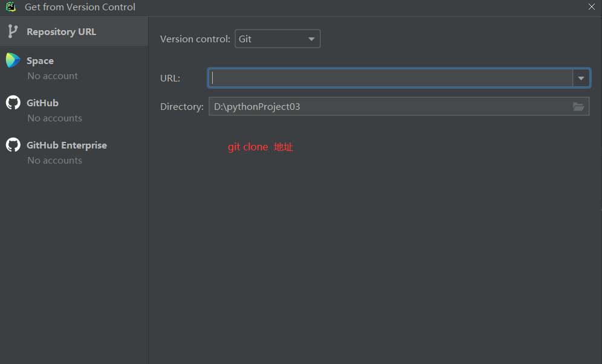Close the Get from Version Control dialog

click(591, 7)
